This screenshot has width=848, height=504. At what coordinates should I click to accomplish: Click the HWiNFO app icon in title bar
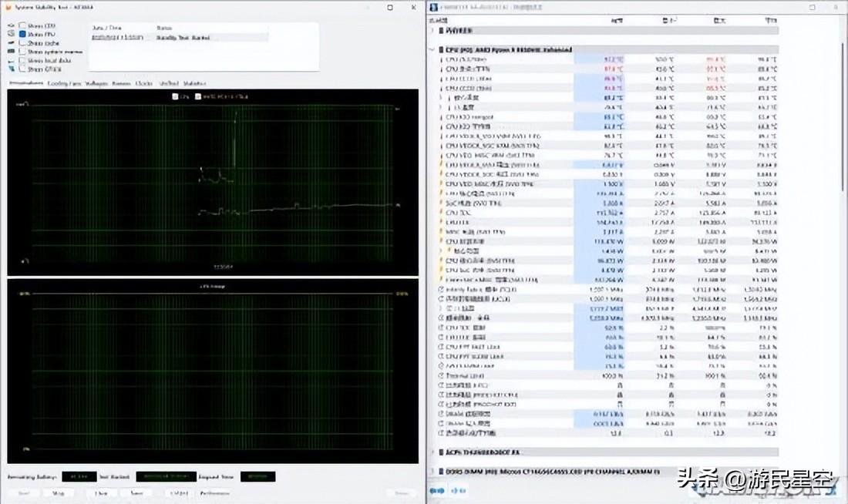click(x=433, y=6)
